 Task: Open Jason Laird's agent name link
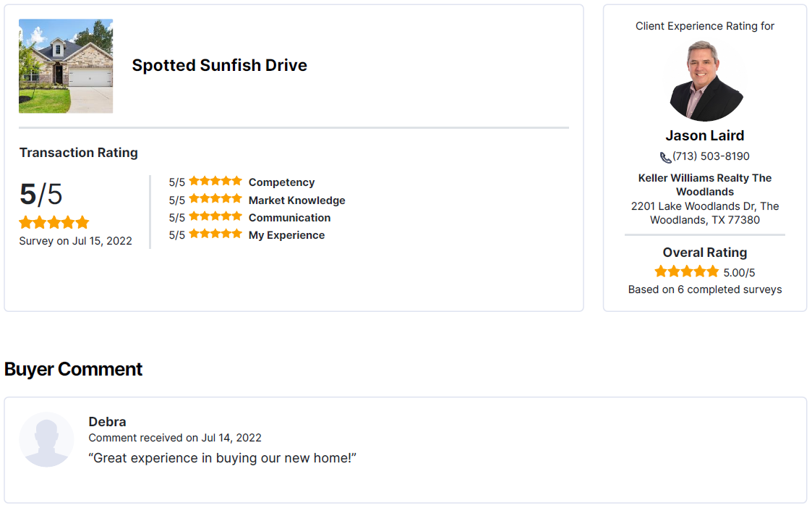pos(705,136)
